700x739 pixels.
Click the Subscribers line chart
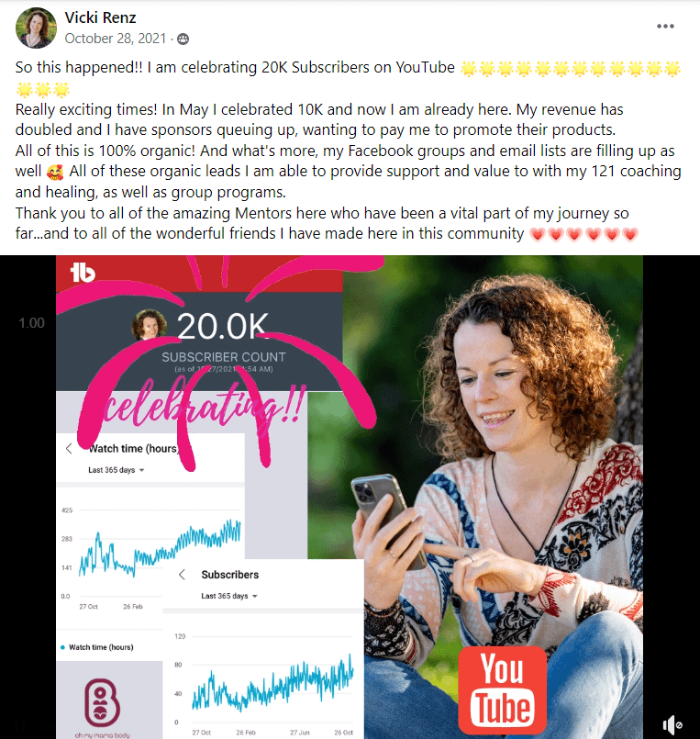[272, 683]
